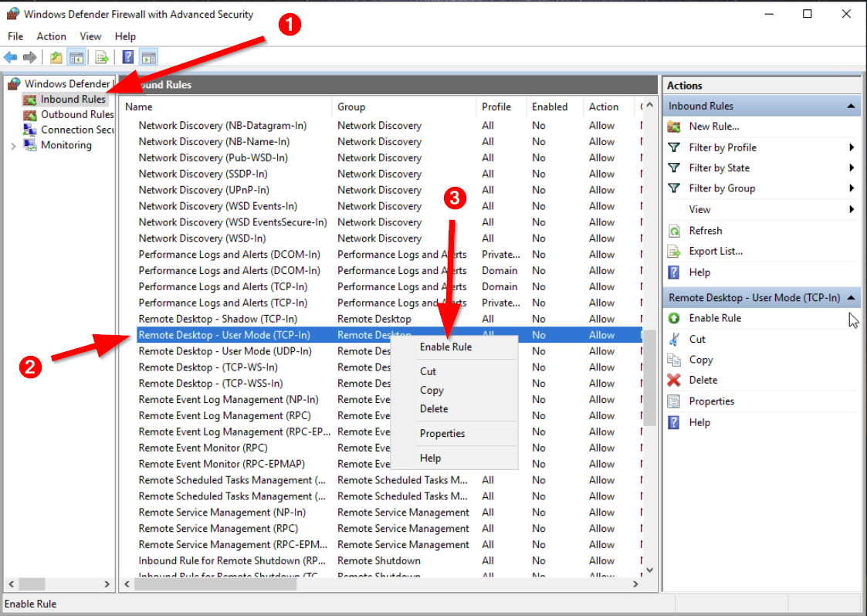Click the Up One Level folder icon
The height and width of the screenshot is (616, 867).
[56, 57]
